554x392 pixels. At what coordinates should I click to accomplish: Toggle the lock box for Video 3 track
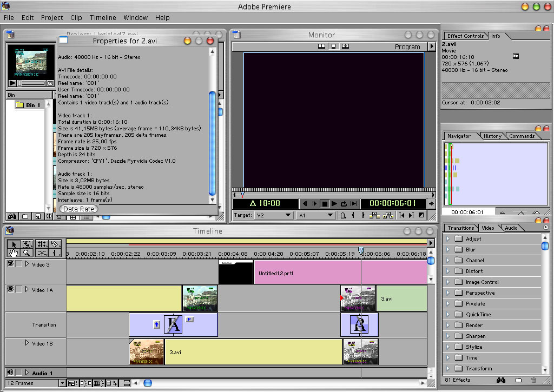(x=19, y=263)
